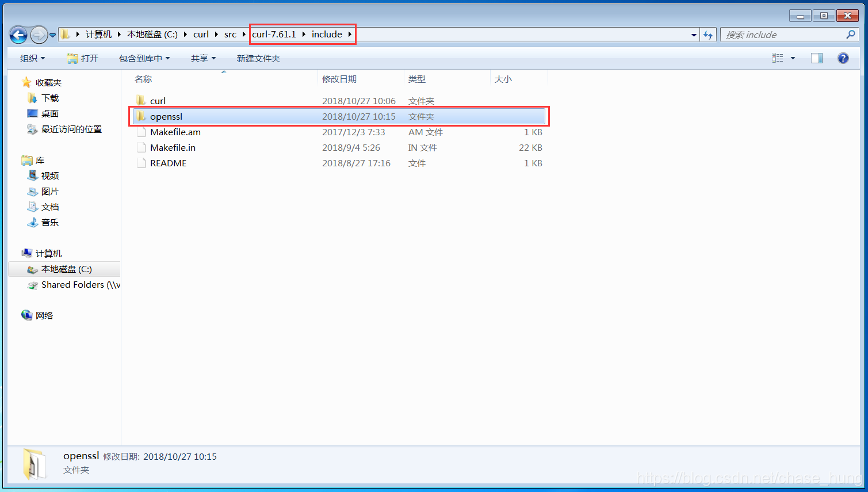The width and height of the screenshot is (868, 492).
Task: Select src segment in address breadcrumb
Action: coord(230,35)
